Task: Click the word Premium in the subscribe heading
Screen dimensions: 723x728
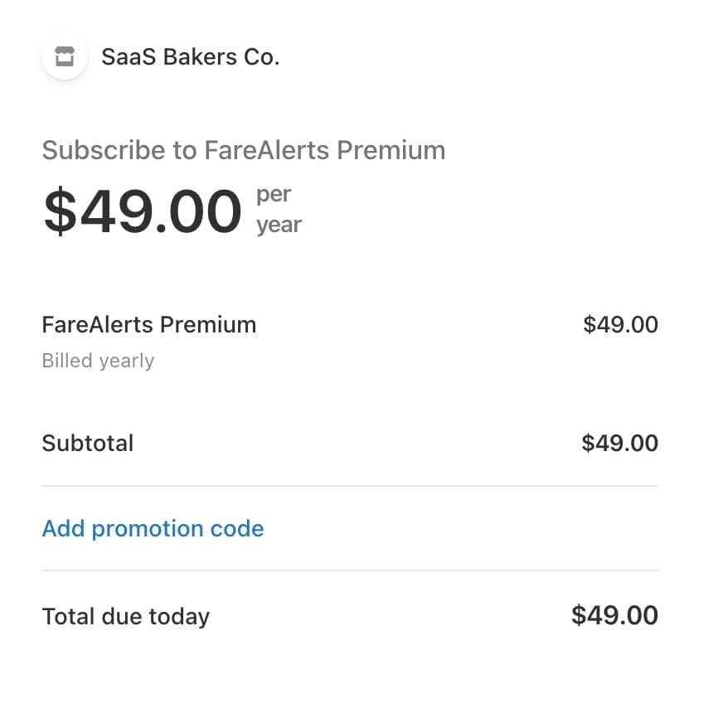Action: (x=391, y=150)
